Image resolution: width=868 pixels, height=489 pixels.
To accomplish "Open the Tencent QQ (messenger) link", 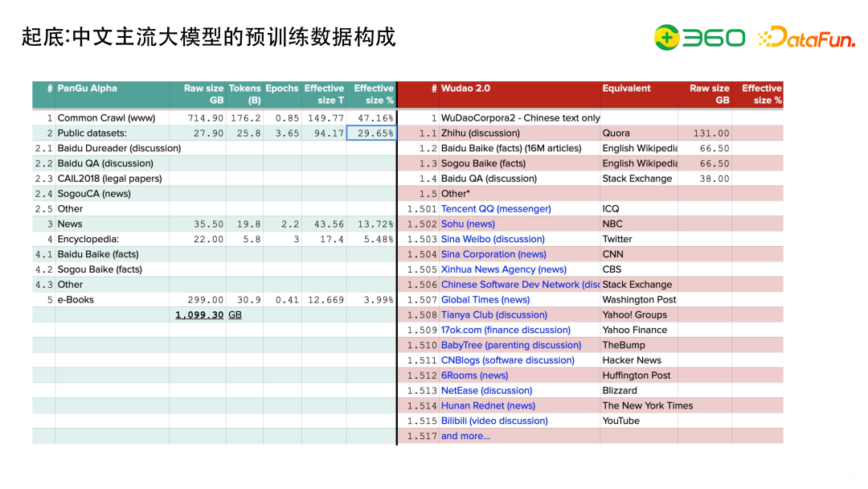I will click(x=496, y=209).
